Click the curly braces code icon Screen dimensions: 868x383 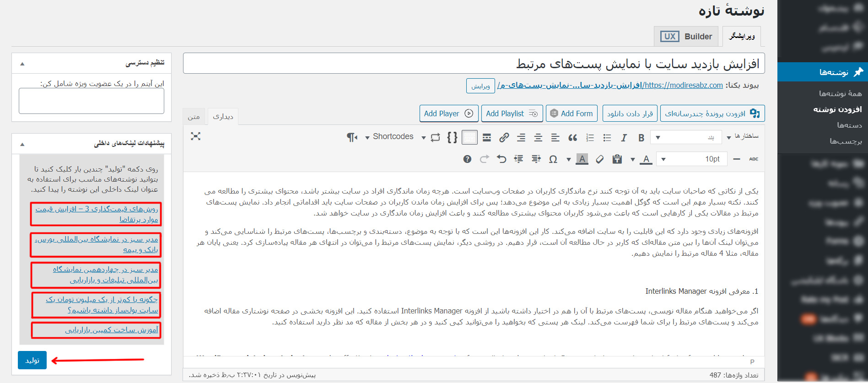point(452,137)
